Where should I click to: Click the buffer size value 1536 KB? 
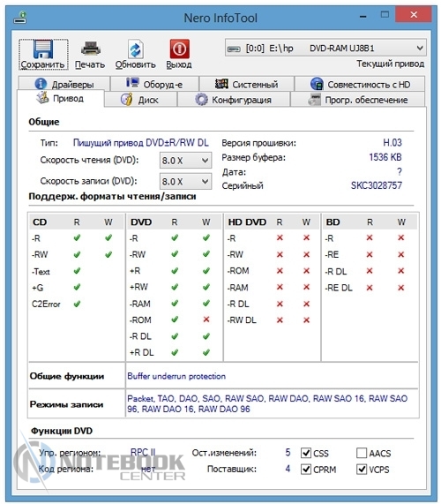[x=385, y=157]
